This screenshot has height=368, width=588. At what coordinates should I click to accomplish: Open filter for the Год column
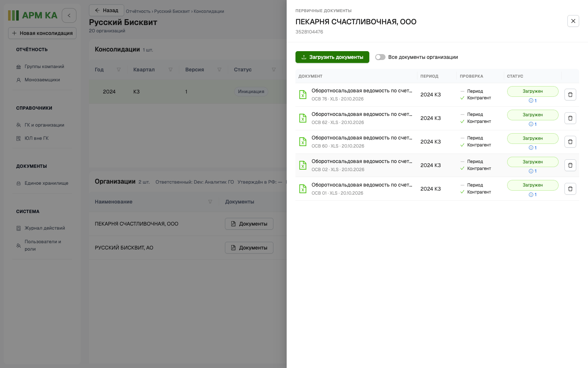pos(119,70)
